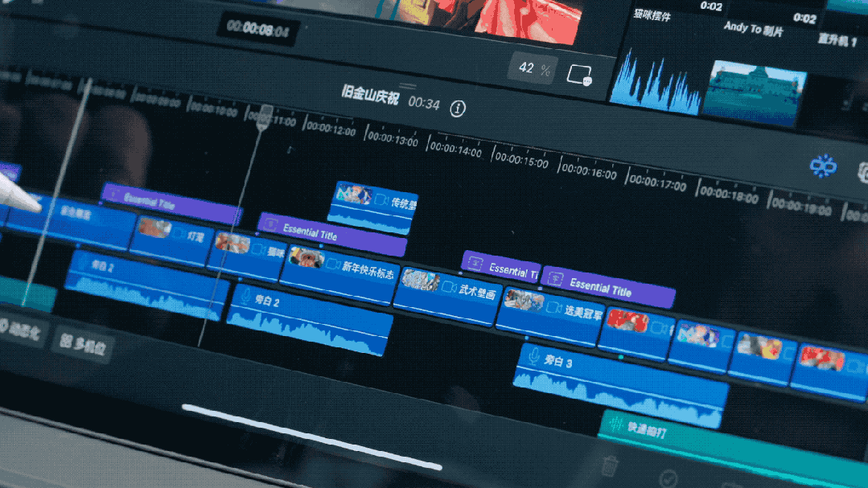Tap the 多机位 button at the bottom left
Screen dimensions: 868x488
(84, 344)
